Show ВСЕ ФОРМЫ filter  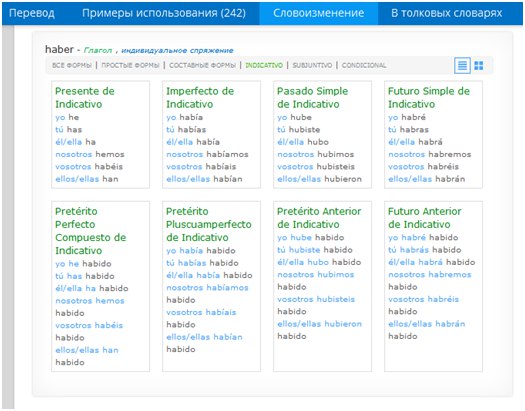click(72, 65)
